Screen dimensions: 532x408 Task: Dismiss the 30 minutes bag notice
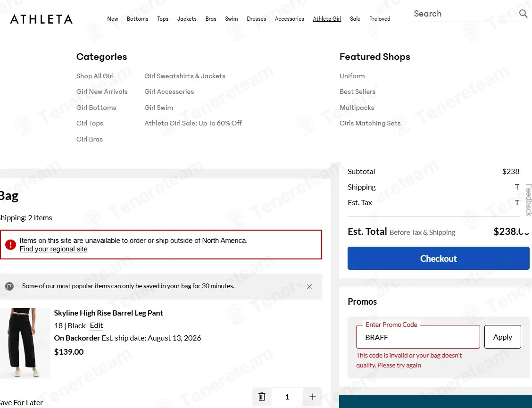point(309,287)
